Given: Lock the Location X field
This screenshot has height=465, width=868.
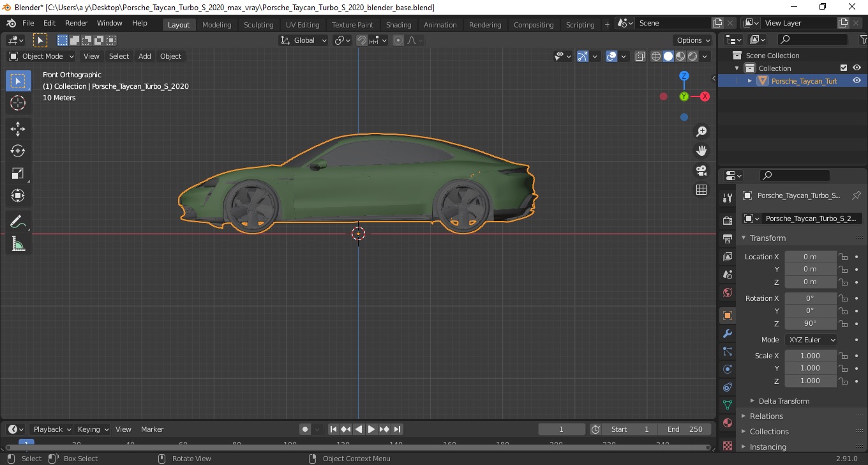Looking at the screenshot, I should [843, 257].
